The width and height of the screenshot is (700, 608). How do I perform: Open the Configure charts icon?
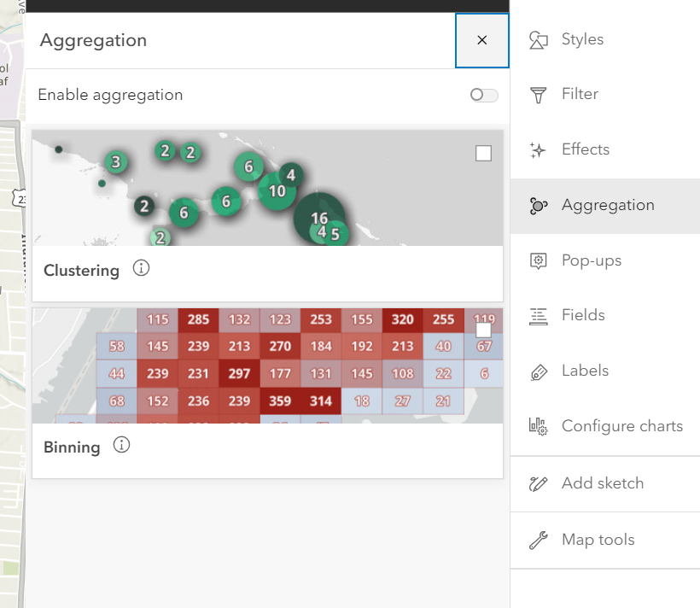[540, 425]
